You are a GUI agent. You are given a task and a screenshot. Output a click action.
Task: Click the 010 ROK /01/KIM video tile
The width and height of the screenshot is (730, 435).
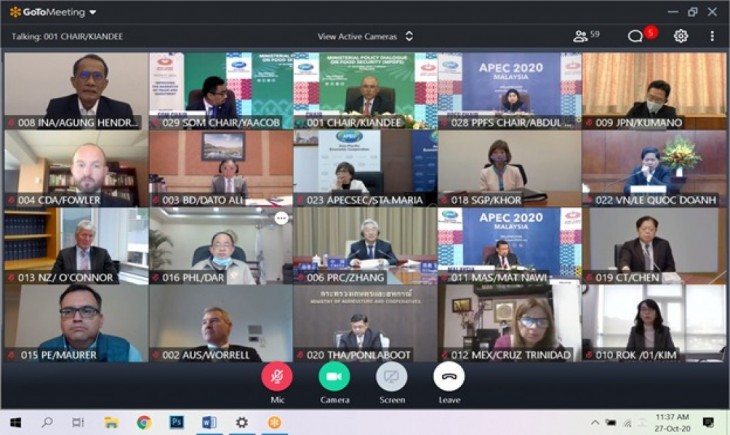click(x=654, y=323)
